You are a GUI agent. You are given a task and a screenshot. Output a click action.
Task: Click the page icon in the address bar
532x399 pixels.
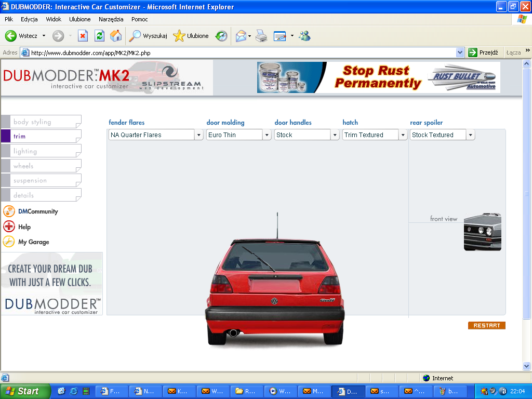coord(25,52)
